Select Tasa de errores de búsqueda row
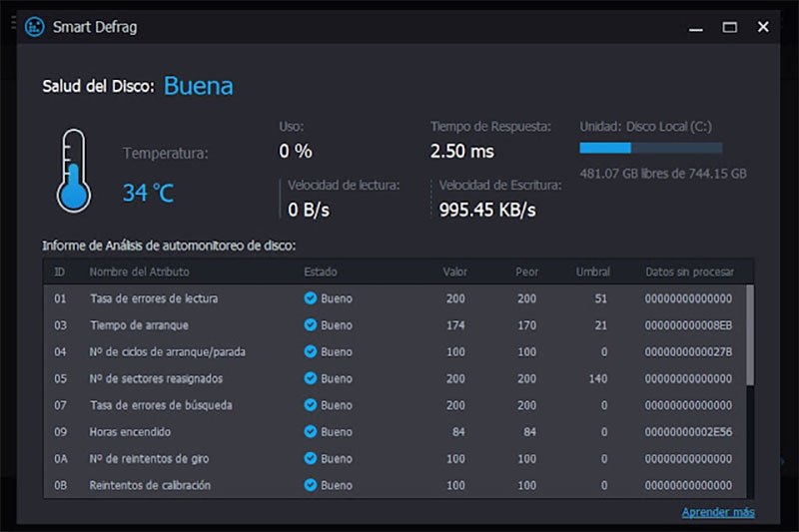The height and width of the screenshot is (532, 799). click(395, 405)
